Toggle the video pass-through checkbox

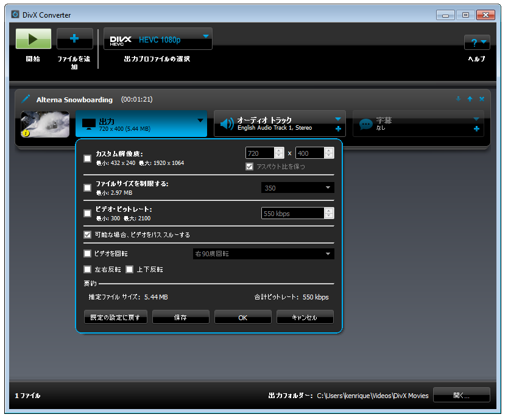(x=88, y=234)
